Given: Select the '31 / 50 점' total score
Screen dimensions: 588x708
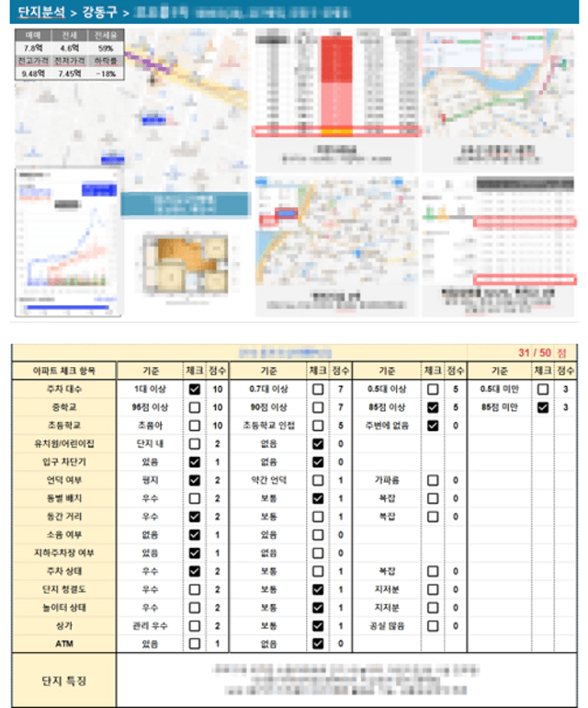Looking at the screenshot, I should [x=541, y=353].
